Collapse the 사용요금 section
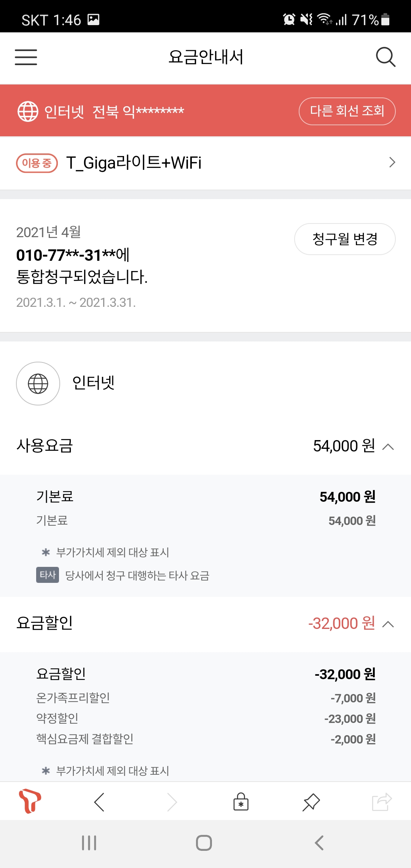This screenshot has width=411, height=868. 388,447
